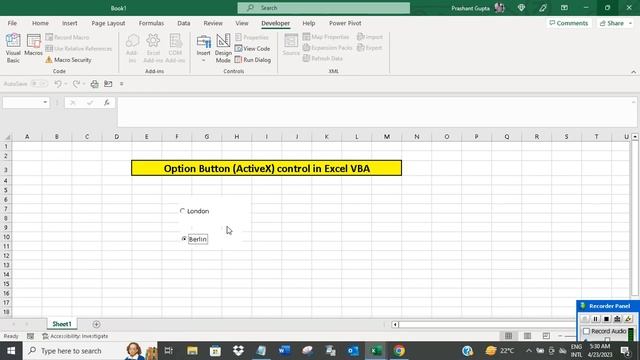Screen dimensions: 640x360
Task: Click the Redo button
Action: (76, 84)
